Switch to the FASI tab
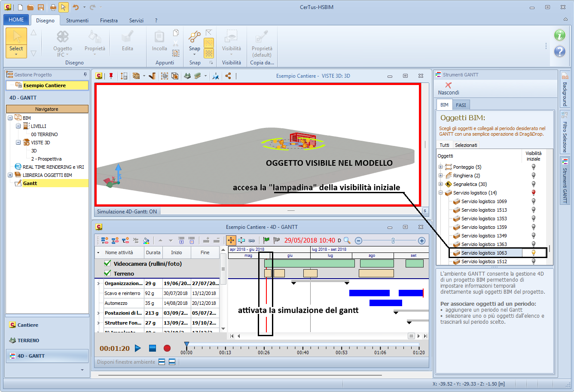 point(461,105)
